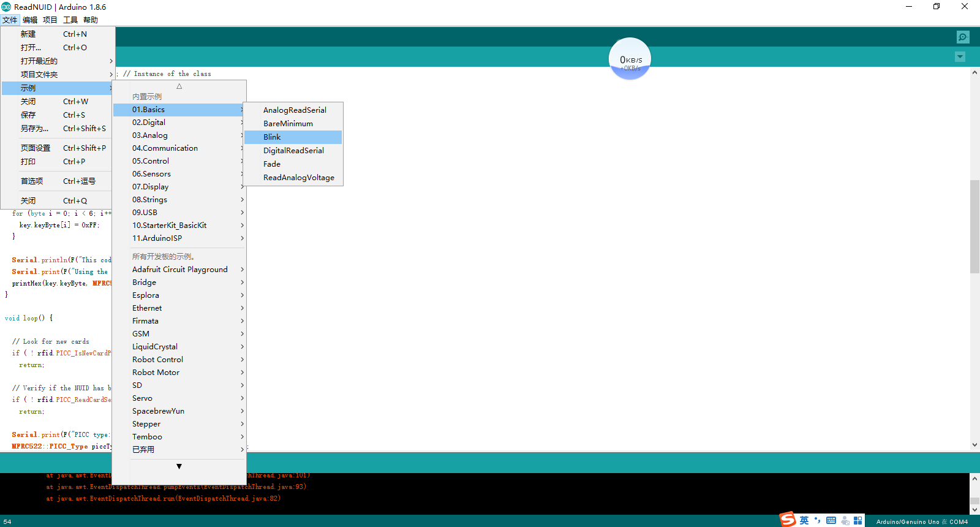Choose 打开... from the File menu
The height and width of the screenshot is (527, 980).
tap(58, 48)
